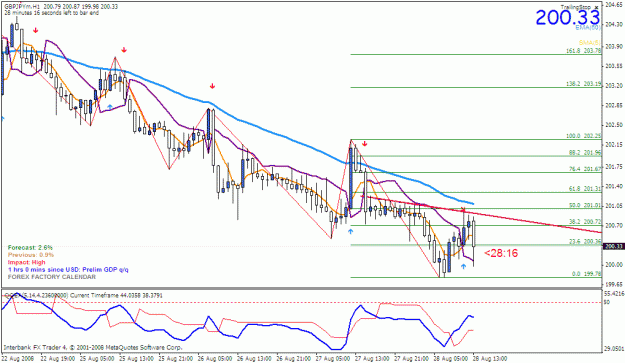Click the 26 Aug 21:00 time axis label
Image resolution: width=625 pixels, height=363 pixels.
pyautogui.click(x=293, y=359)
